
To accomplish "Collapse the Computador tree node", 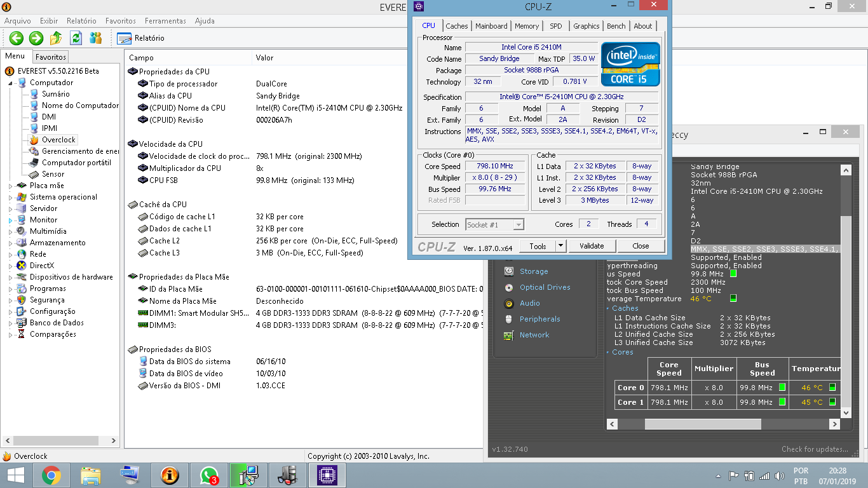I will 10,83.
